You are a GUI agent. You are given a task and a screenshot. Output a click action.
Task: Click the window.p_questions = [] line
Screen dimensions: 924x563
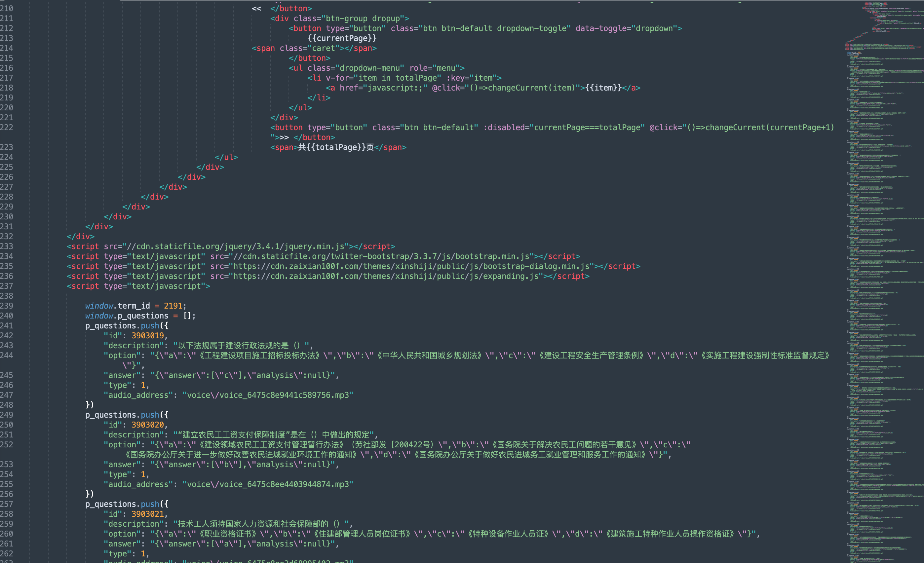point(140,316)
